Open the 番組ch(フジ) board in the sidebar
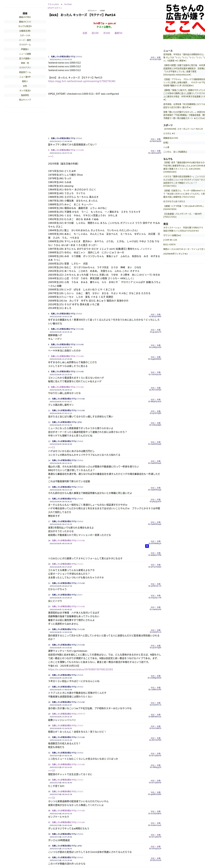 (x=25, y=22)
